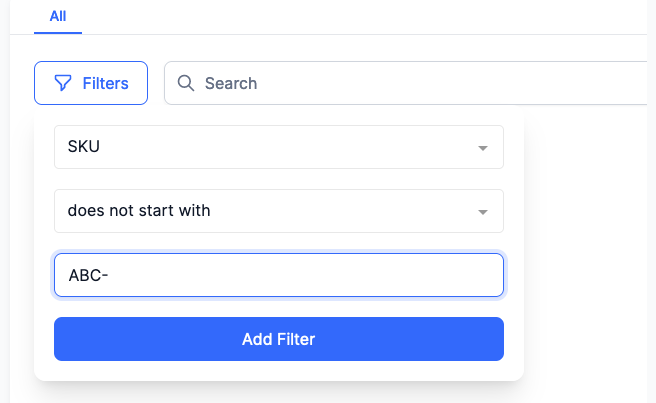Click the 'does not start with' text label
656x403 pixels.
[x=139, y=210]
